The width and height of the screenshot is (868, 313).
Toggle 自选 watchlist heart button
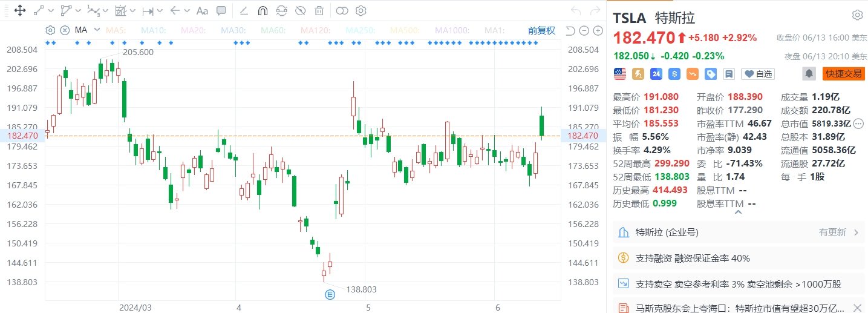[758, 74]
